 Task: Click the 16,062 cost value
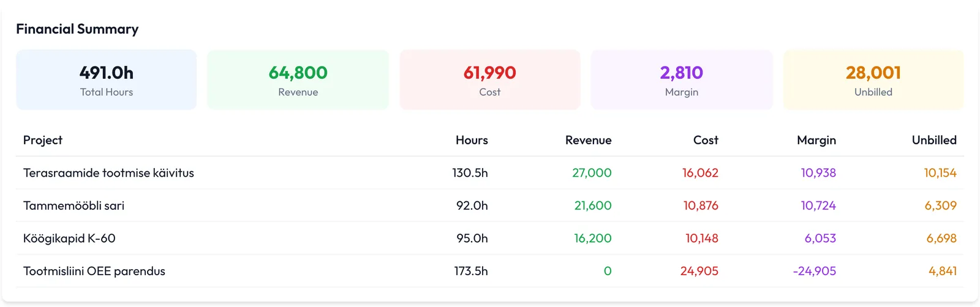tap(700, 173)
